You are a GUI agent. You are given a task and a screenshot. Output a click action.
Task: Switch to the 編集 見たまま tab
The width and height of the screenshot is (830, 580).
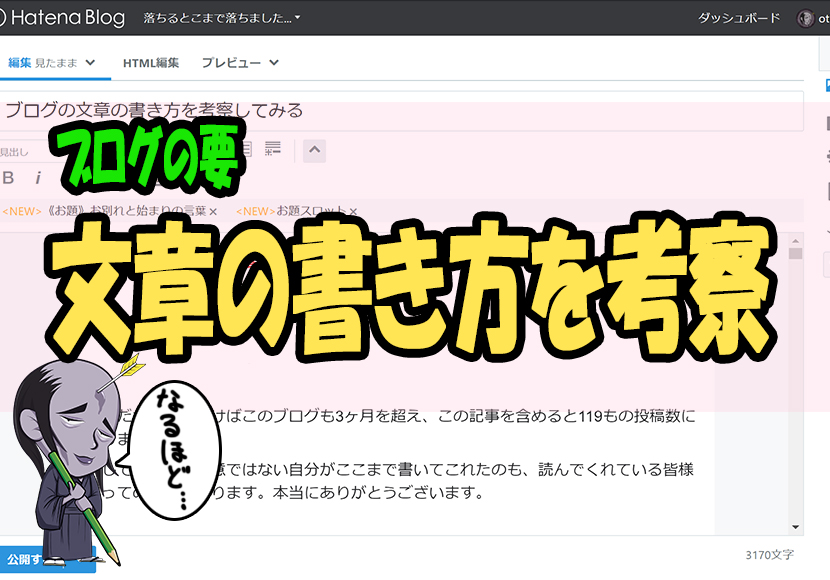coord(42,63)
